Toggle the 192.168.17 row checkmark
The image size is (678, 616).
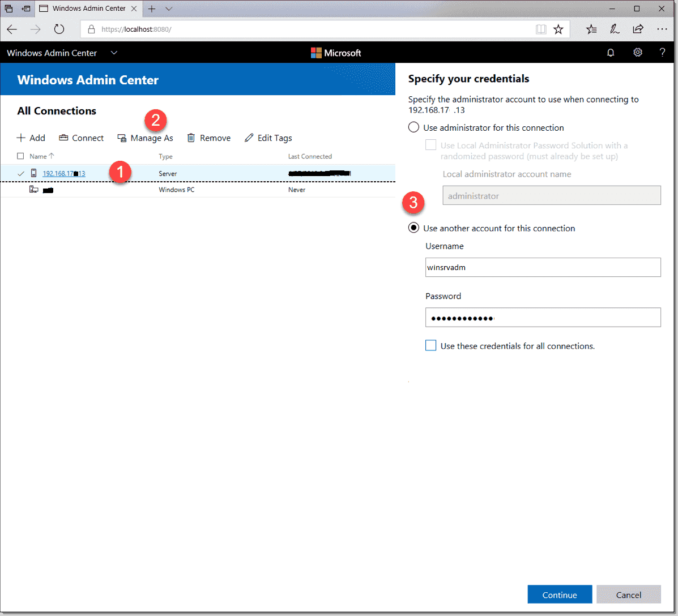20,174
